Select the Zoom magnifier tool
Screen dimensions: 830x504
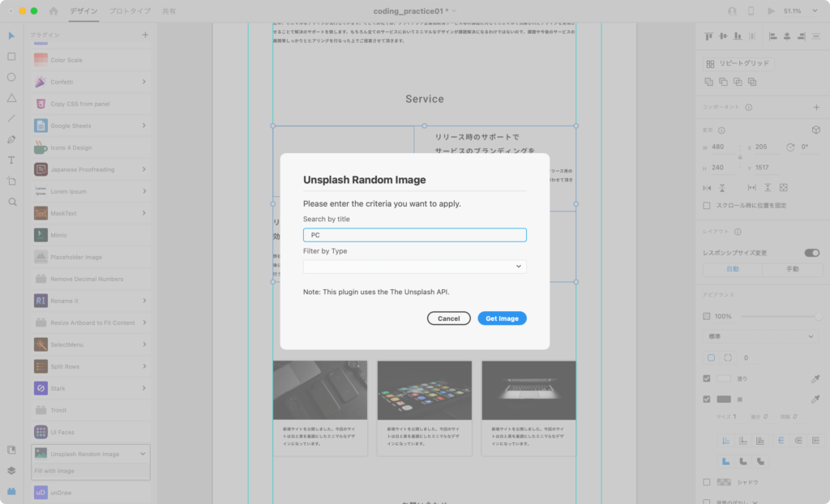pos(12,202)
